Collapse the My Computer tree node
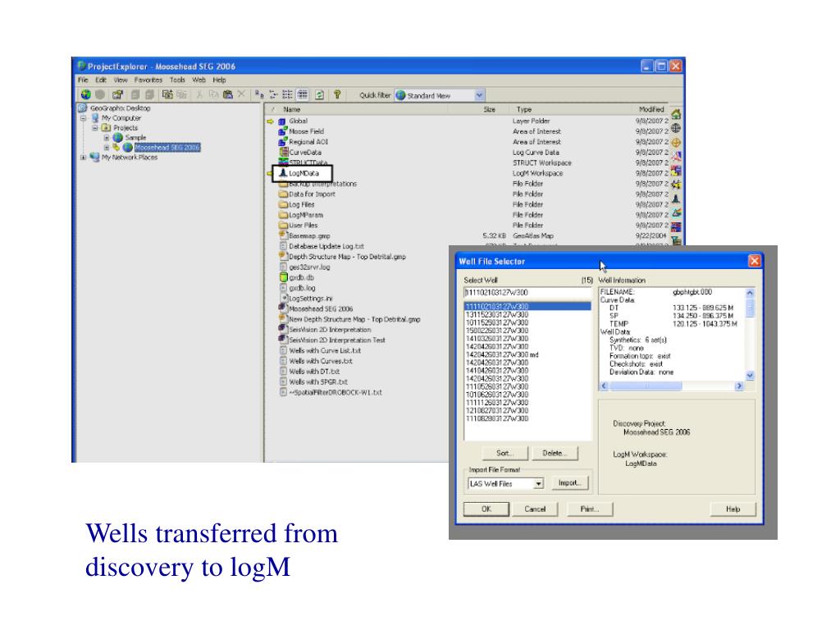Image resolution: width=840 pixels, height=630 pixels. [83, 118]
